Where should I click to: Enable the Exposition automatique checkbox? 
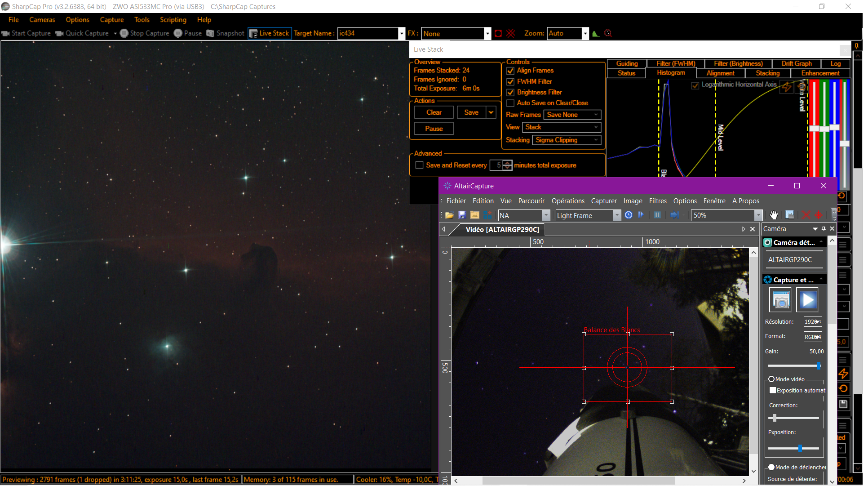click(773, 391)
